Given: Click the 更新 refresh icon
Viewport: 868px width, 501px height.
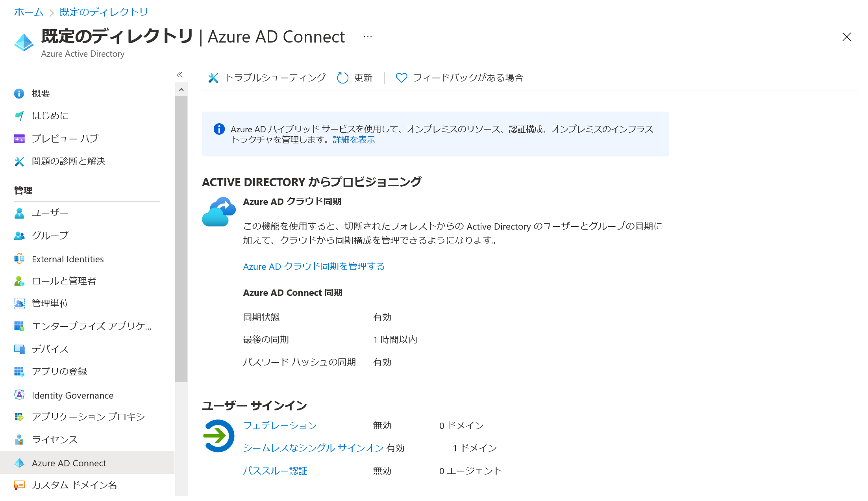Looking at the screenshot, I should click(342, 78).
